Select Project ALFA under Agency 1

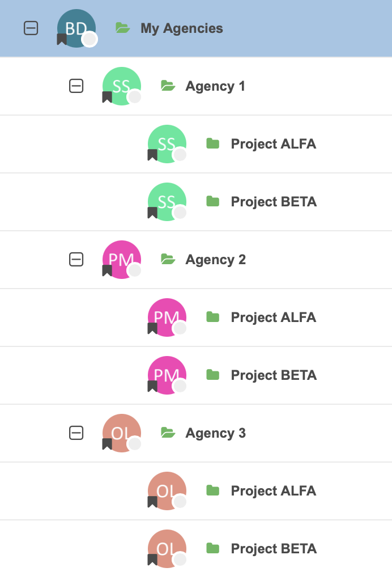(273, 144)
